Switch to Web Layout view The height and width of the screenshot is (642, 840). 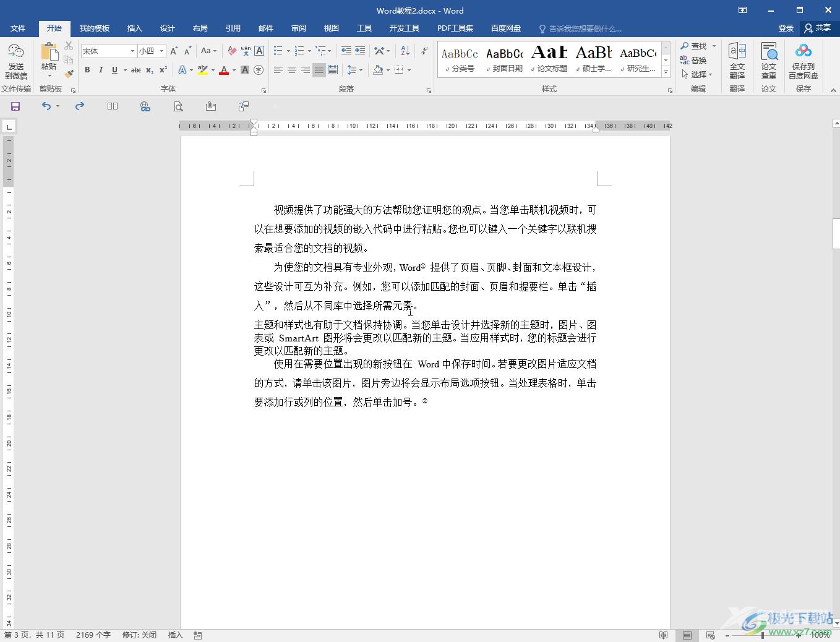click(x=710, y=635)
